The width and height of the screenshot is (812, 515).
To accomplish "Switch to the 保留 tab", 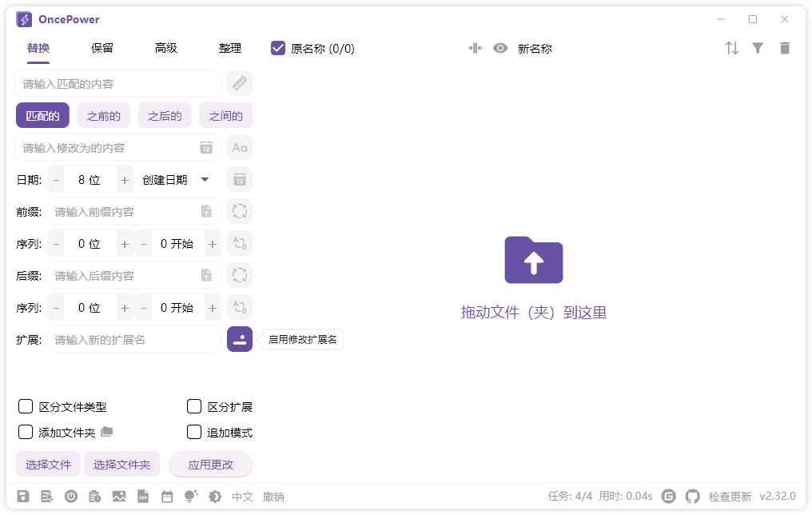I will pos(104,48).
